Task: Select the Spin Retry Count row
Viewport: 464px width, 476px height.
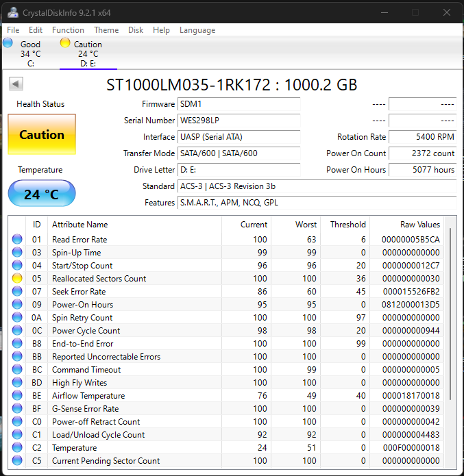Action: [227, 318]
